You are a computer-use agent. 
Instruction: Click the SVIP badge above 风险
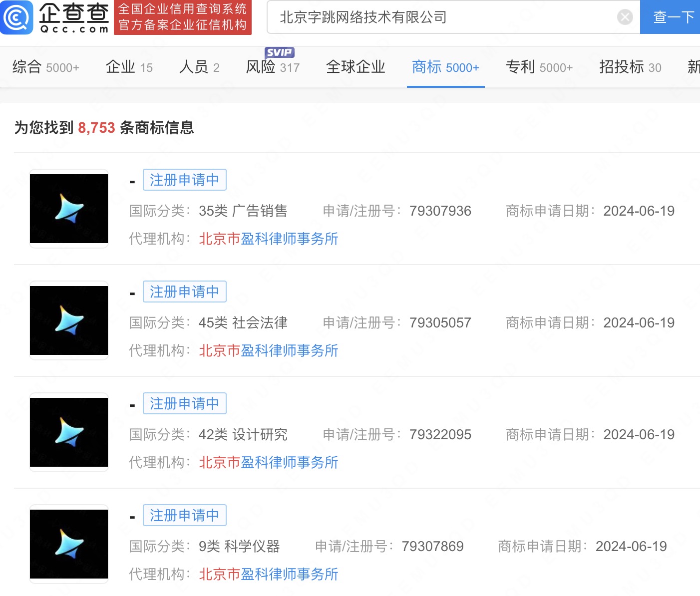pos(279,52)
